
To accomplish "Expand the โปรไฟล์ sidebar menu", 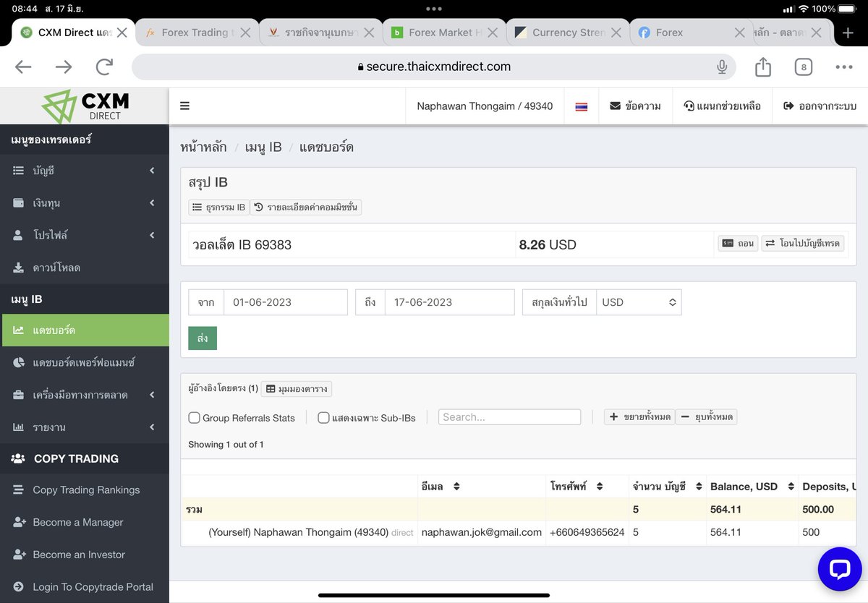I will point(85,235).
